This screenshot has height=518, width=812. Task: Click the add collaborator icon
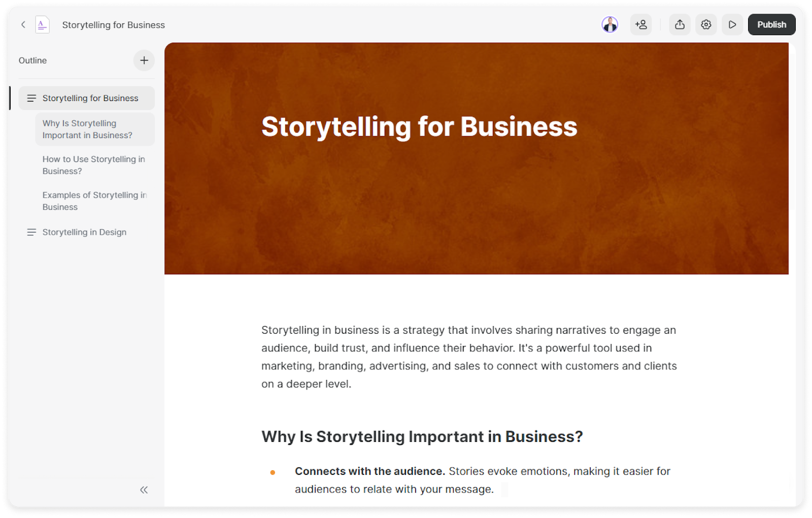pos(641,24)
